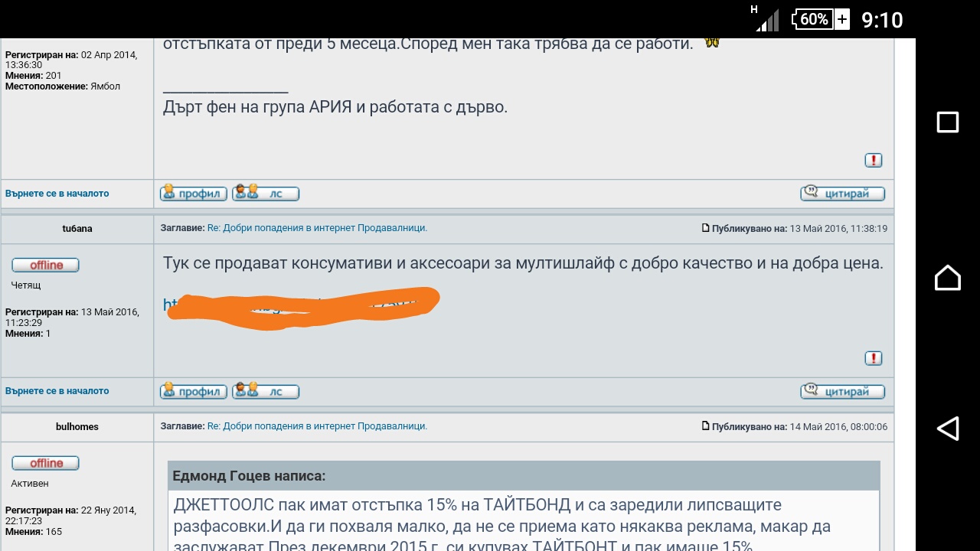Tap the Android Recent Apps square button
The width and height of the screenshot is (980, 551).
pyautogui.click(x=948, y=122)
